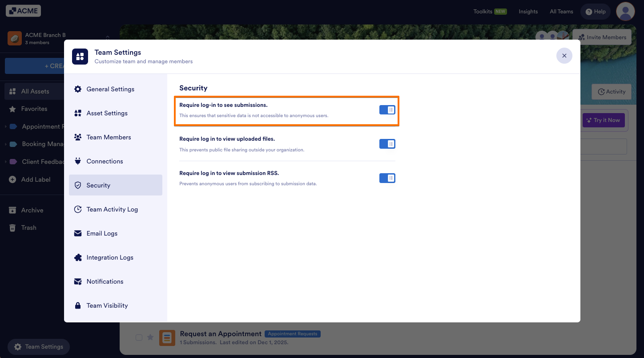Click the Team Settings button at bottom left
This screenshot has width=644, height=358.
[39, 347]
